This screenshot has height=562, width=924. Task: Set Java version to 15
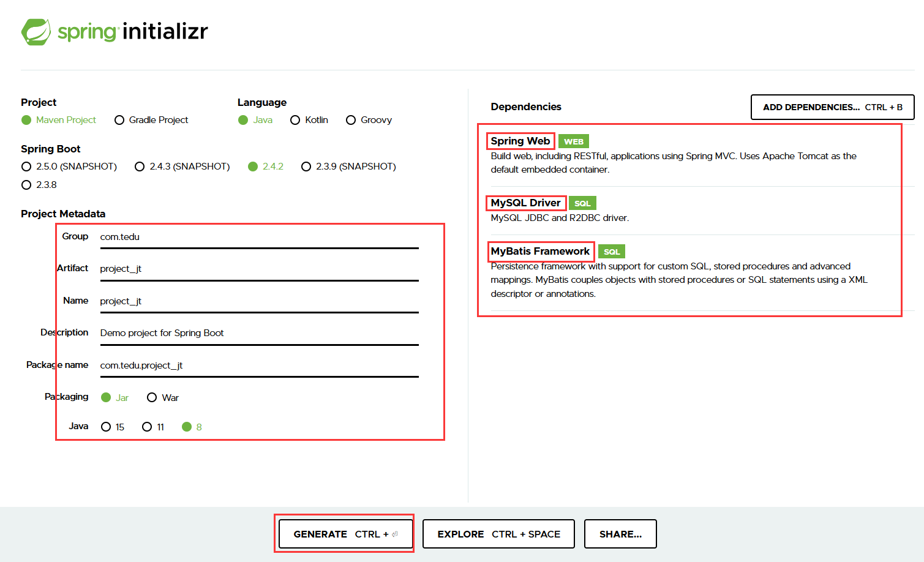(x=113, y=427)
